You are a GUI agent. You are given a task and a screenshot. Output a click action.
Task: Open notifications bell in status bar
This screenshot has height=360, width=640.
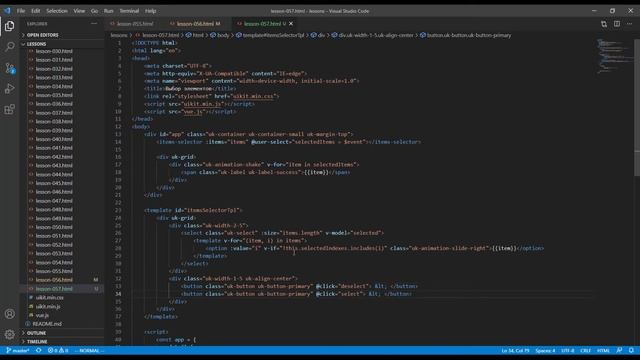coord(631,351)
